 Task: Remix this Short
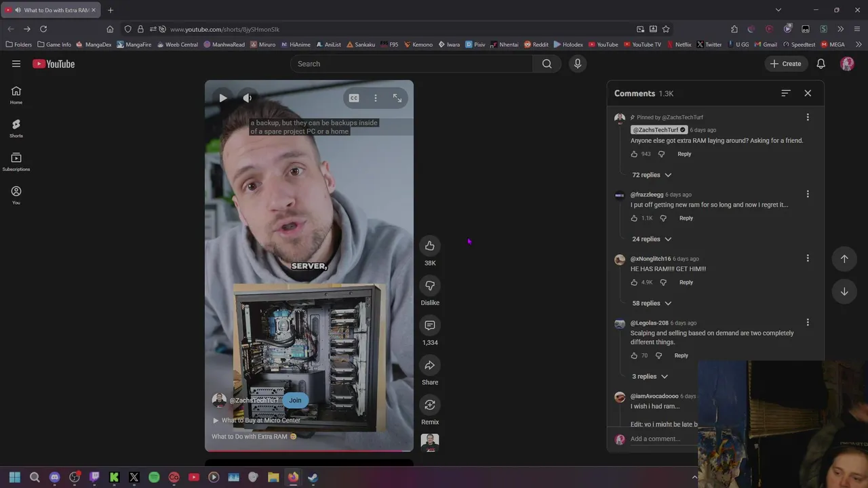coord(430,405)
